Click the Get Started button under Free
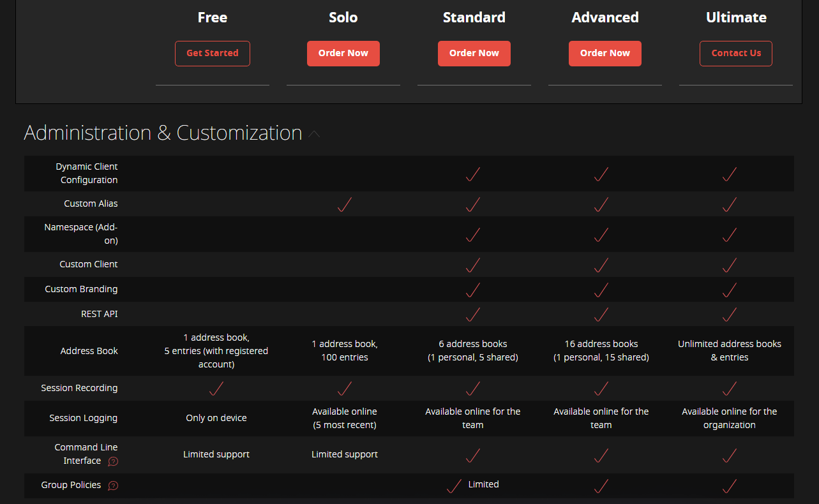 click(212, 54)
